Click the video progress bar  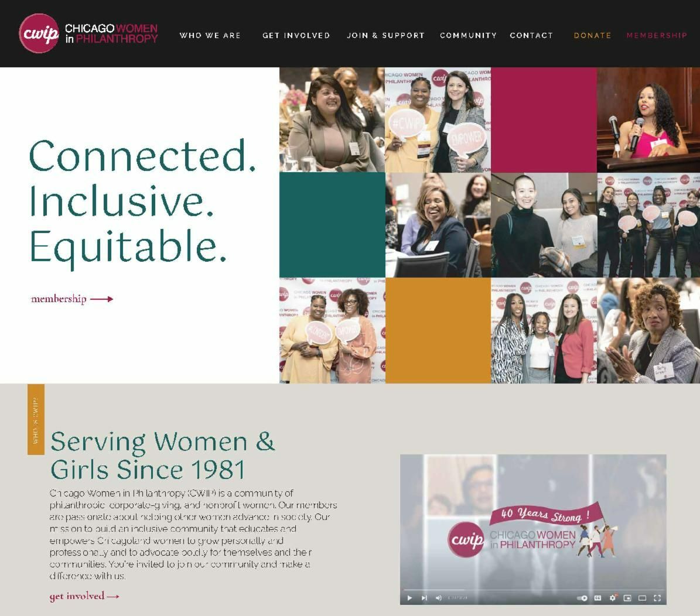pyautogui.click(x=533, y=590)
